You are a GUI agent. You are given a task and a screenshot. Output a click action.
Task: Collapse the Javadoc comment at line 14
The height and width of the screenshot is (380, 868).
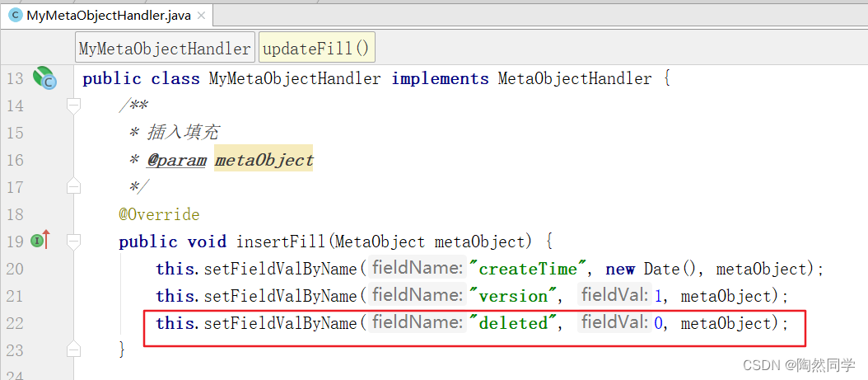[74, 106]
